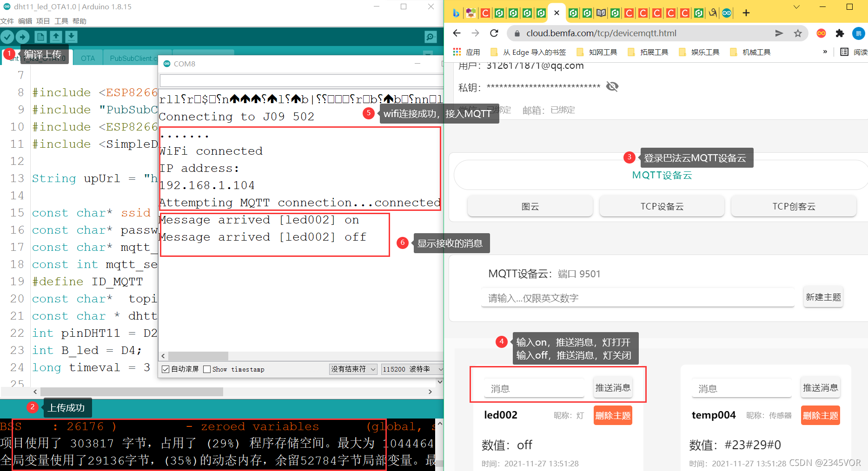The width and height of the screenshot is (868, 471).
Task: Toggle Show timestamp checkbox
Action: pyautogui.click(x=207, y=369)
